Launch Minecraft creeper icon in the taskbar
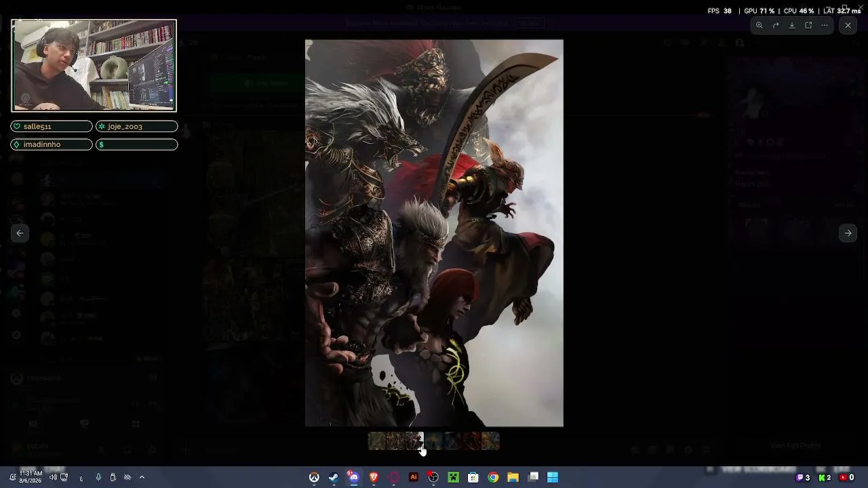Screen dimensions: 868x488 pyautogui.click(x=454, y=477)
